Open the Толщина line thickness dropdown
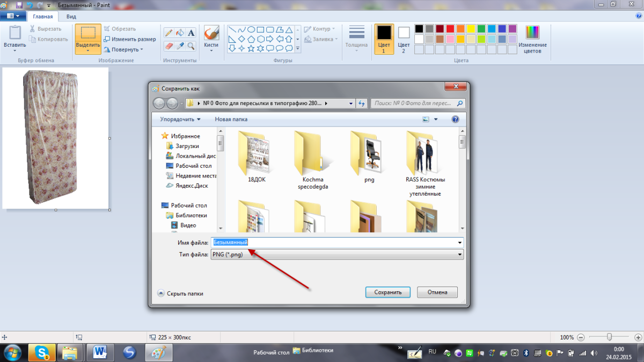 (x=356, y=39)
